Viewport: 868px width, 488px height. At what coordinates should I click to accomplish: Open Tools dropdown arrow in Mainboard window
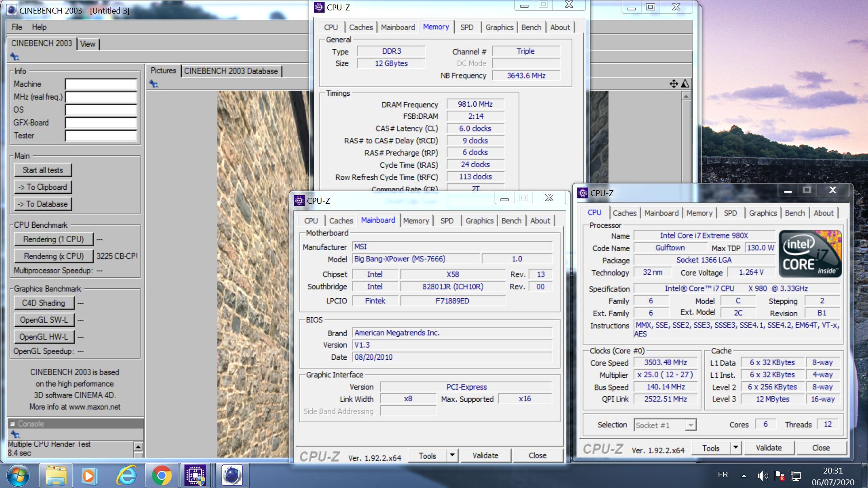tap(452, 455)
